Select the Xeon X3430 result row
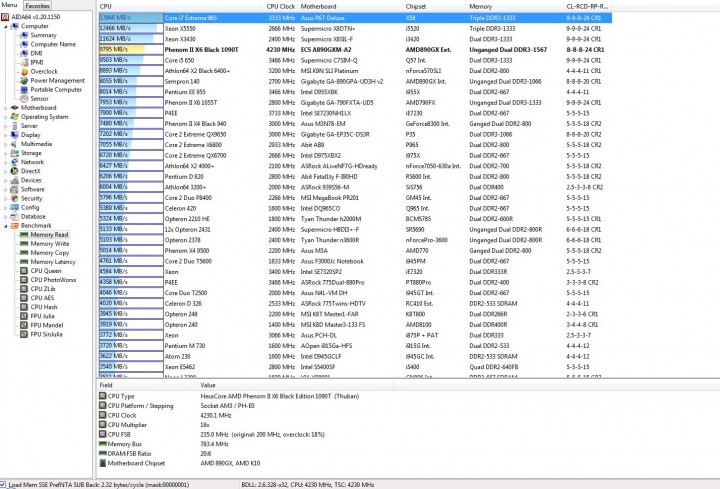 click(x=355, y=39)
